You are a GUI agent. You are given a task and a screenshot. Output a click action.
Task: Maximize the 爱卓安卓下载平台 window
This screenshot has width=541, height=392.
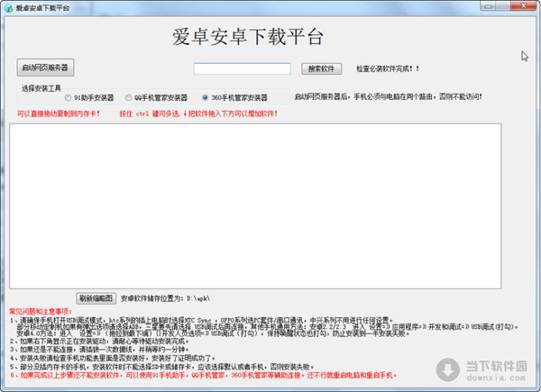503,6
